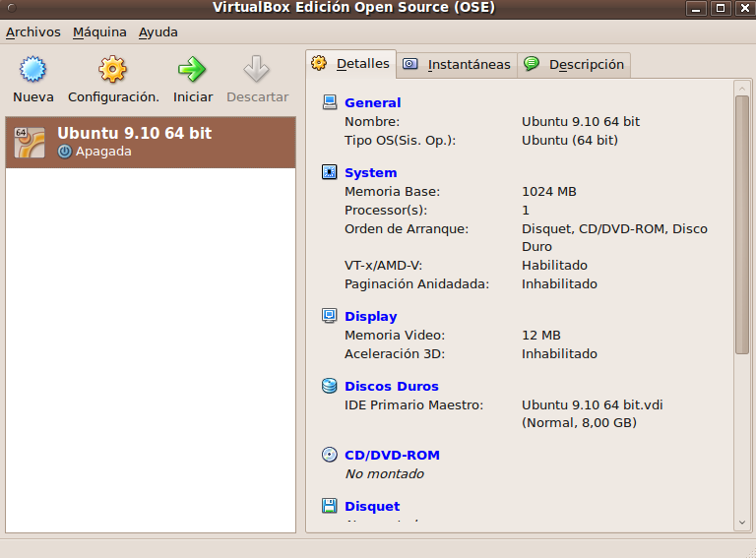Click the 'Aceleración 3D:' label
Image resolution: width=756 pixels, height=558 pixels.
395,353
